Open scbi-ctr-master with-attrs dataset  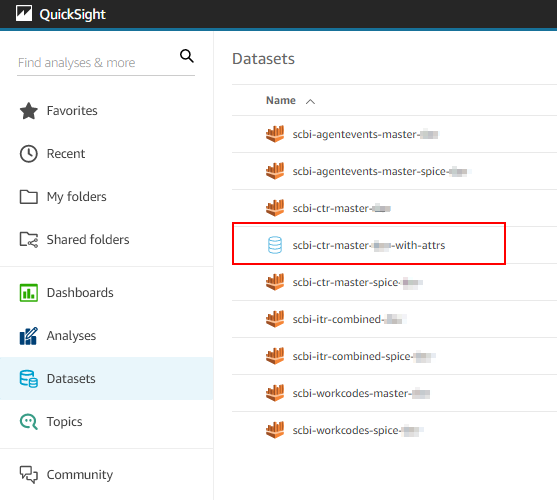(369, 245)
